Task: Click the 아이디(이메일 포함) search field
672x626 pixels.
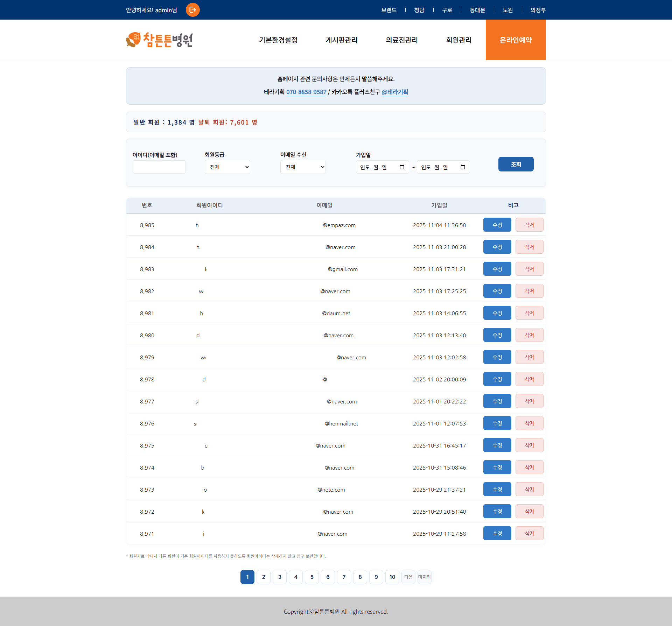Action: tap(159, 167)
